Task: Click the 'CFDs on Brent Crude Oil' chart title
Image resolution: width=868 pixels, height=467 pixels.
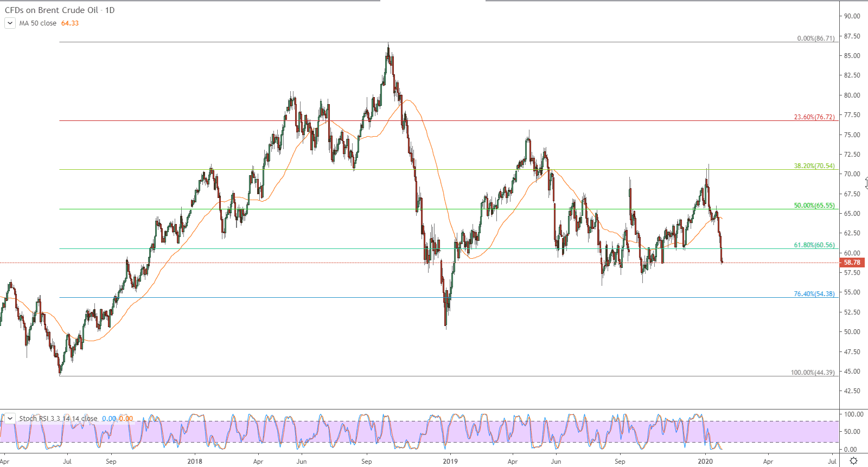Action: 52,10
